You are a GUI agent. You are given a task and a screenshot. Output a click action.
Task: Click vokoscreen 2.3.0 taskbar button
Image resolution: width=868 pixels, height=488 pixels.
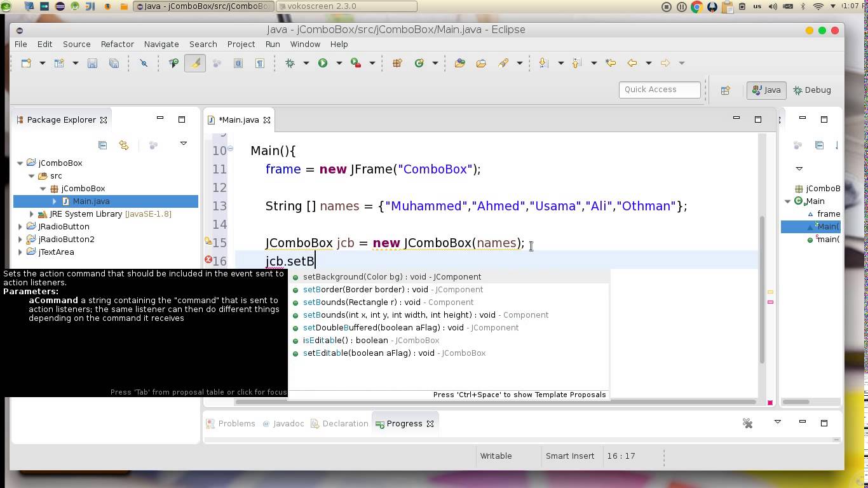(x=347, y=6)
